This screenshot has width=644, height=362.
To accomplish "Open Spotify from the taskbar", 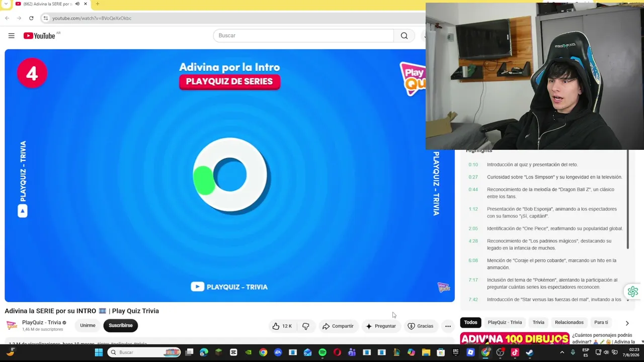I will point(323,352).
